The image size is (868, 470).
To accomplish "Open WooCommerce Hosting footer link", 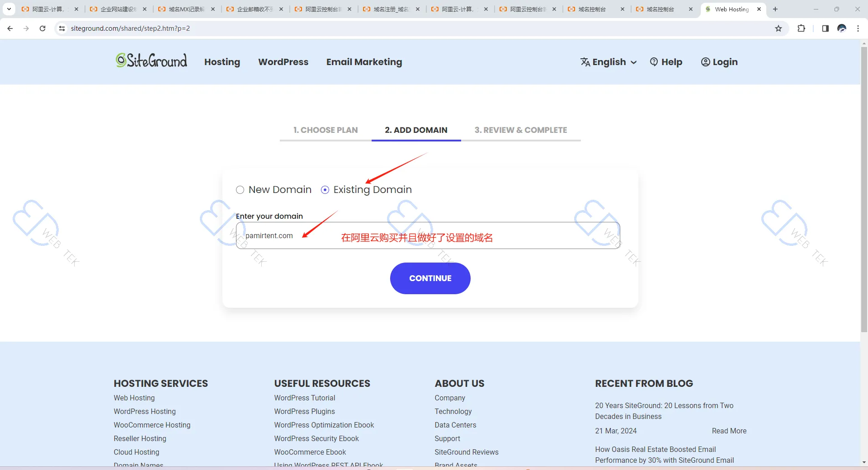I will (x=152, y=425).
